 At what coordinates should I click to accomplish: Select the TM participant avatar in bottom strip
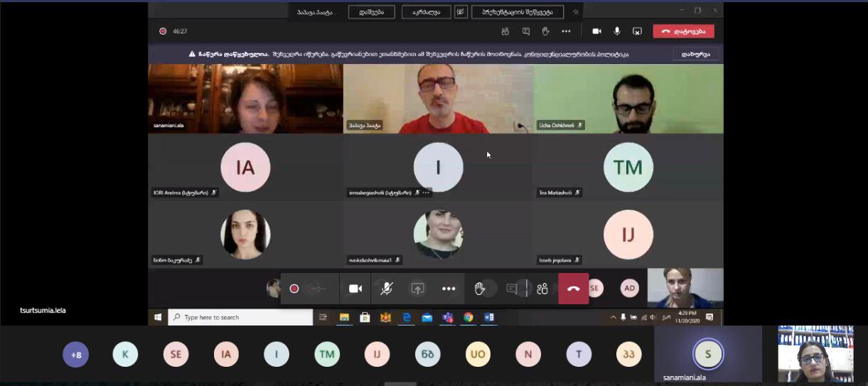pyautogui.click(x=327, y=354)
